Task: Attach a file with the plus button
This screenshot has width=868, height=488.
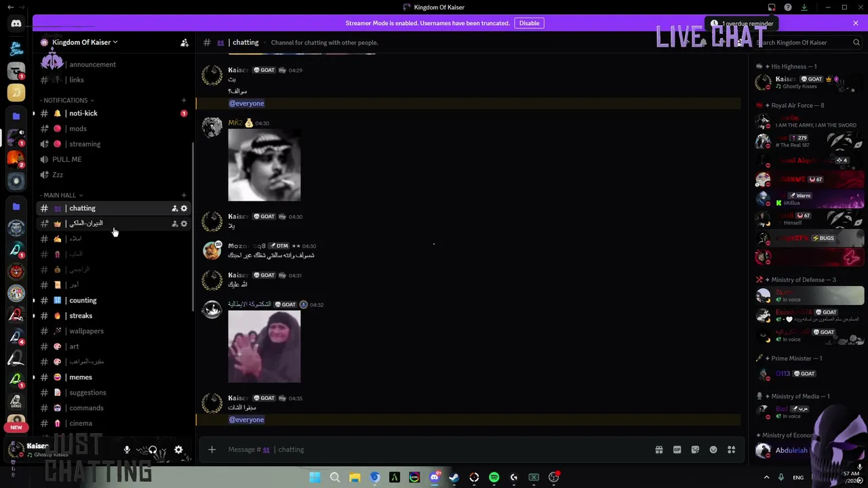Action: pyautogui.click(x=212, y=449)
